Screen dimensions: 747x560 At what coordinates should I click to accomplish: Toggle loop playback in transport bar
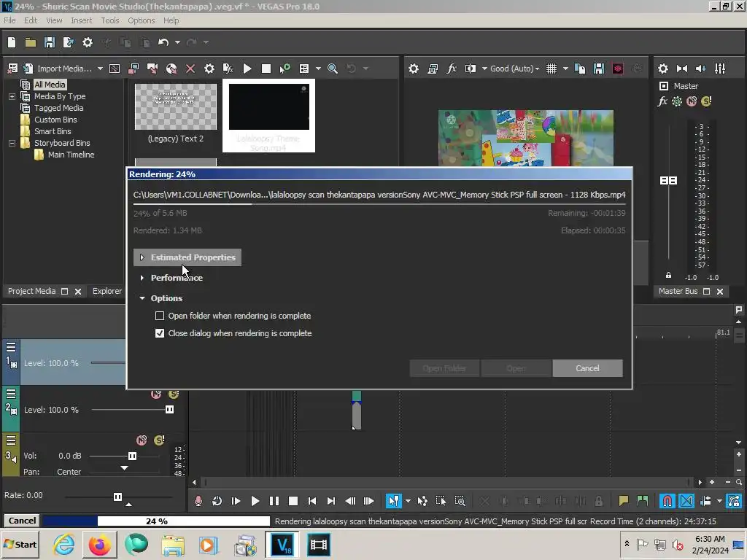[217, 501]
